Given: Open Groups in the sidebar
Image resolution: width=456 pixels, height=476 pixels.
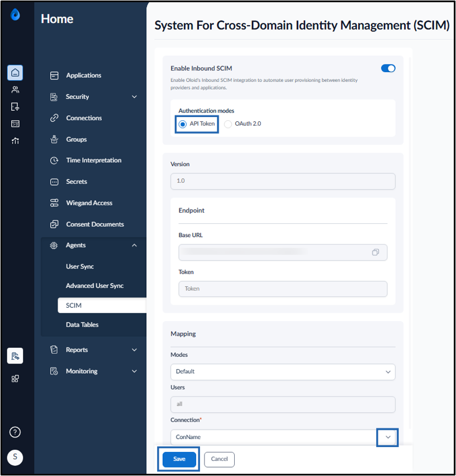Looking at the screenshot, I should click(x=77, y=139).
